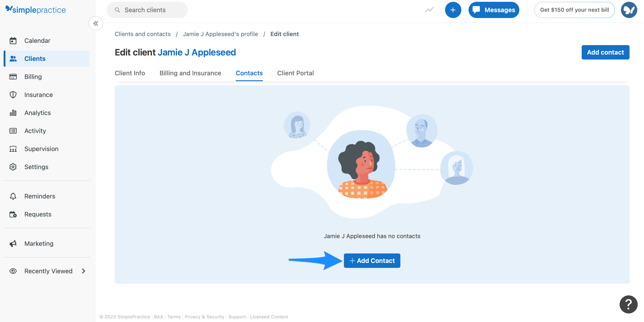Image resolution: width=644 pixels, height=322 pixels.
Task: Open the help question mark button
Action: (628, 304)
